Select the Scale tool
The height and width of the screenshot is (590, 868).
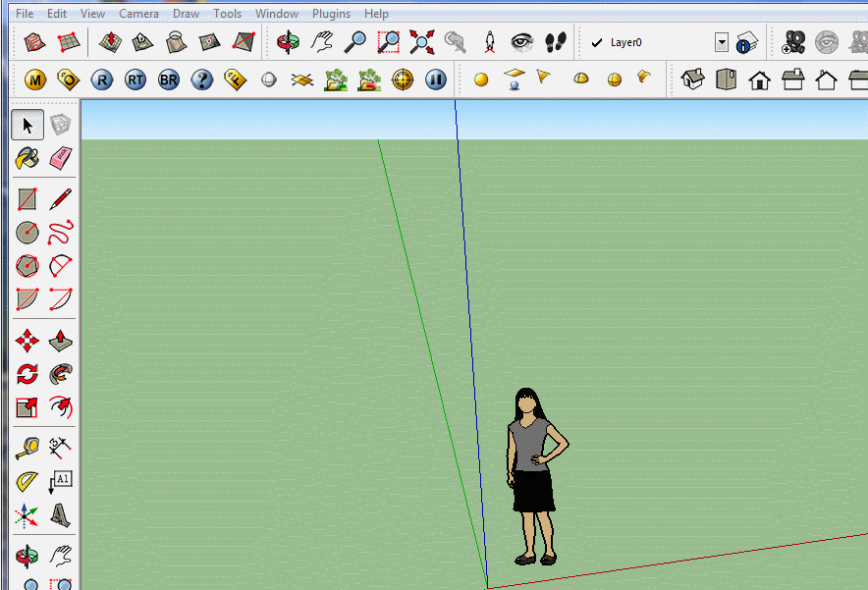point(27,408)
